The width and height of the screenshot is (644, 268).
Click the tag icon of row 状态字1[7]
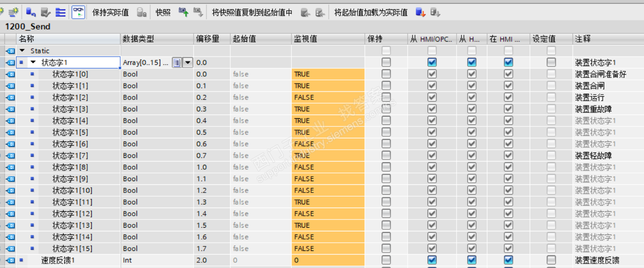tap(11, 156)
